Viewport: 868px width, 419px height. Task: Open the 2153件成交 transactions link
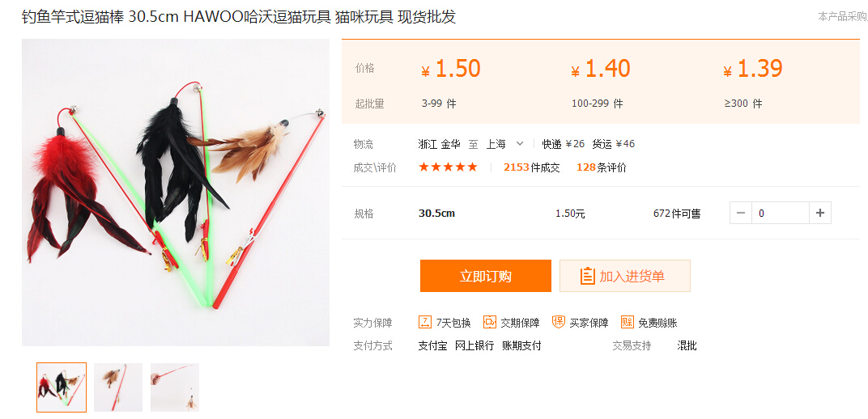tap(531, 167)
